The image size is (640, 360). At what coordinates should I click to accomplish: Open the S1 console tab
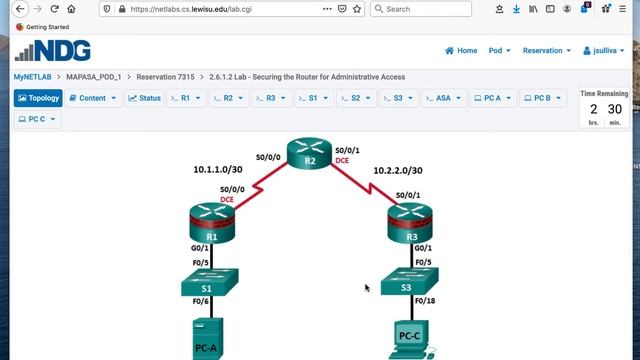click(313, 98)
